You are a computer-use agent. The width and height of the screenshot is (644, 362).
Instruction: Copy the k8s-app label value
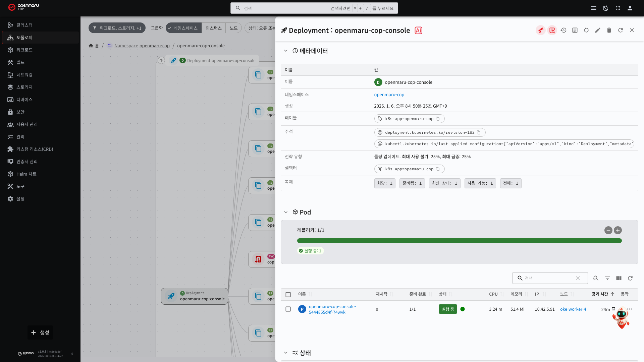click(x=438, y=119)
